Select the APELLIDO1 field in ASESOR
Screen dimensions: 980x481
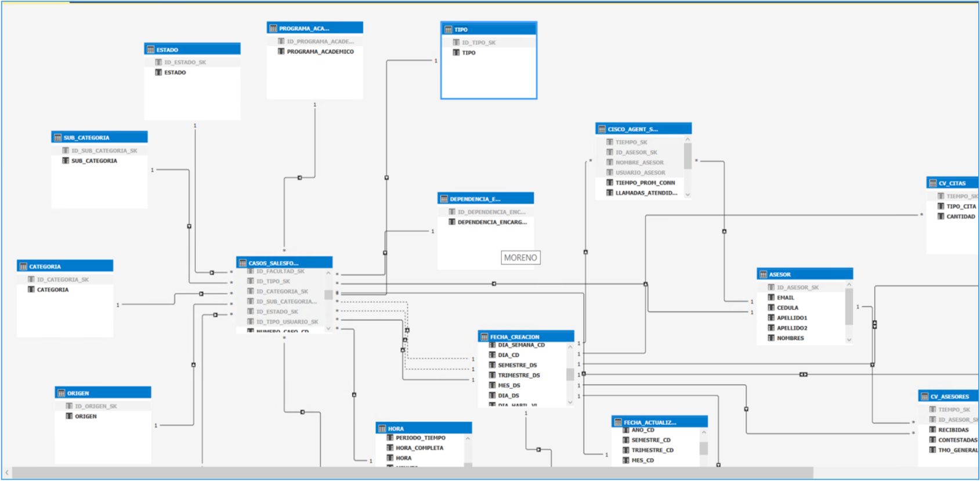click(x=791, y=318)
